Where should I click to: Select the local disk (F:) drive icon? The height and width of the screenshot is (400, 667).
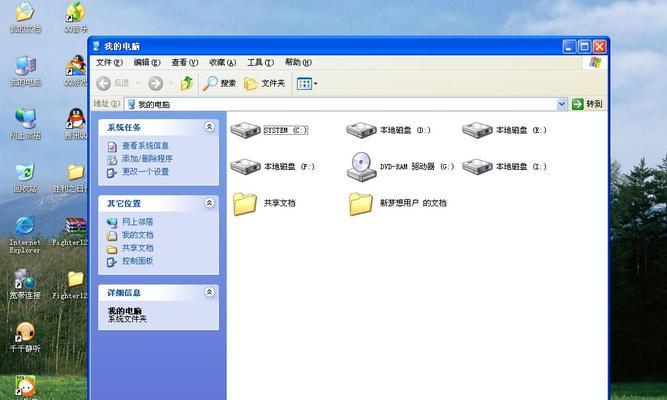click(x=245, y=166)
